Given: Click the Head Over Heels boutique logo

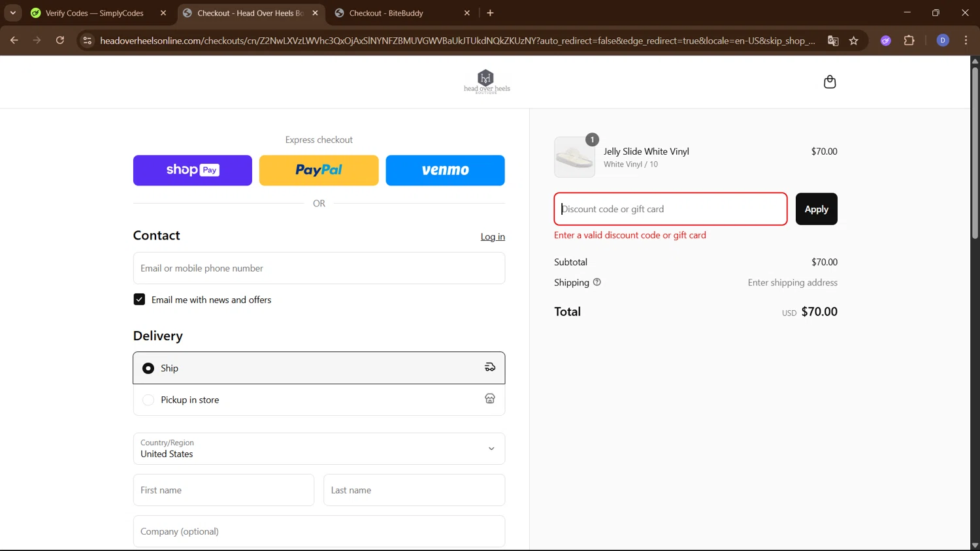Looking at the screenshot, I should (x=487, y=82).
